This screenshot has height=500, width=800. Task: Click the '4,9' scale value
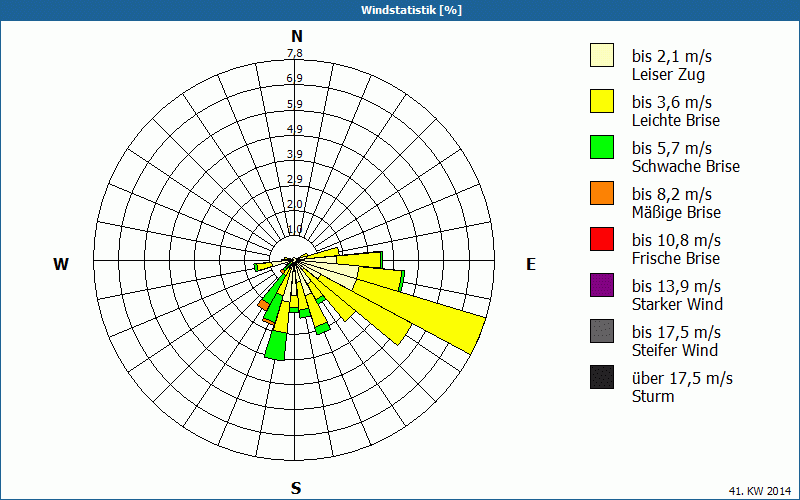click(294, 129)
